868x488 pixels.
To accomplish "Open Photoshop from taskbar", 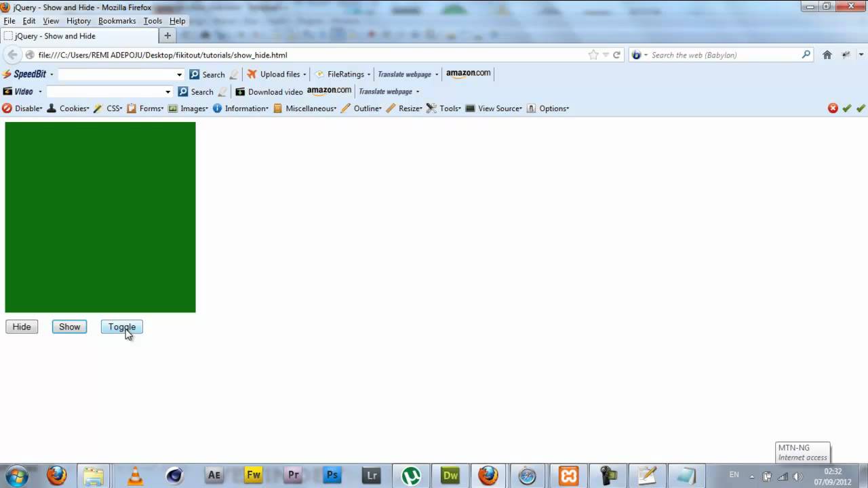I will [x=332, y=476].
